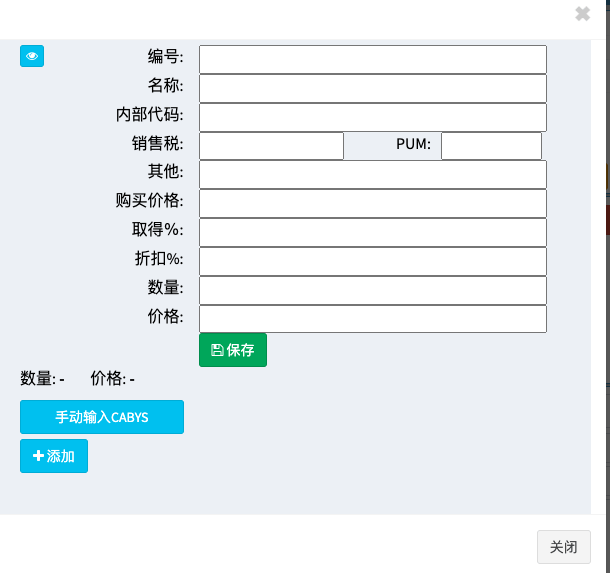The width and height of the screenshot is (610, 573).
Task: Click the 编号 label text
Action: coord(165,57)
